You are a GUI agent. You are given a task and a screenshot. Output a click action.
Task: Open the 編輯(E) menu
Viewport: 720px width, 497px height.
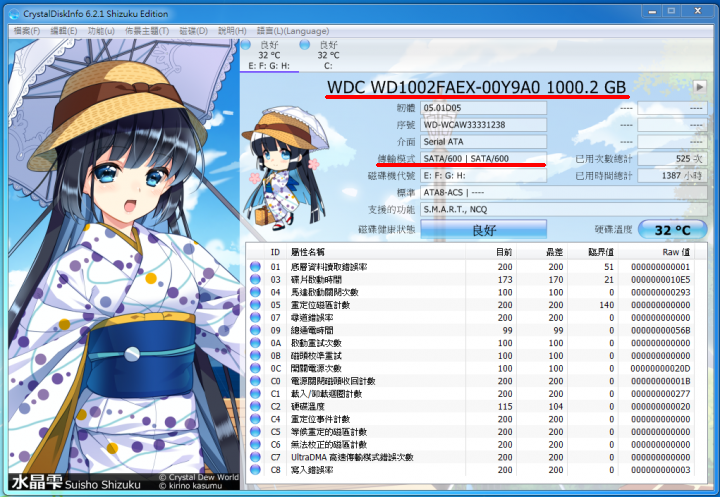[63, 31]
